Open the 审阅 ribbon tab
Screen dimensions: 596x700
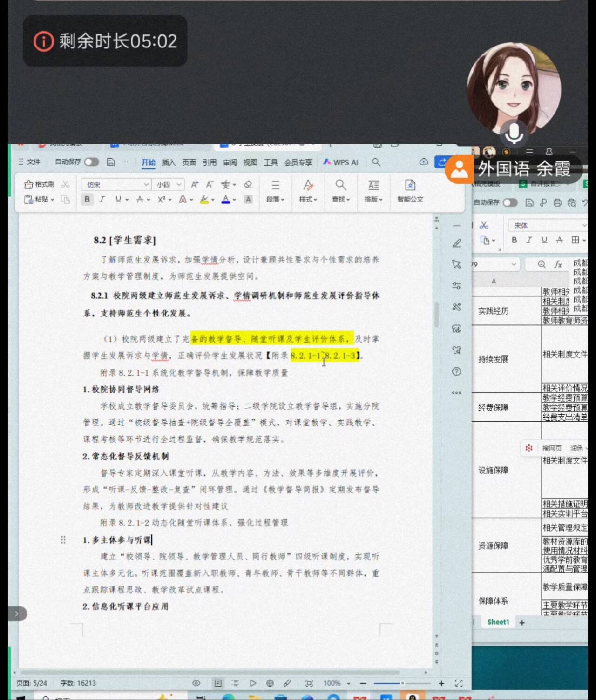(x=230, y=162)
